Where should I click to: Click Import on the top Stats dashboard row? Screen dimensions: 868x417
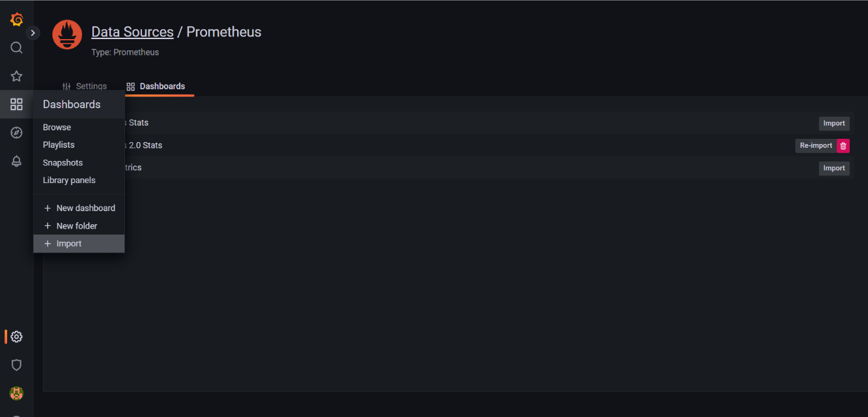tap(834, 123)
